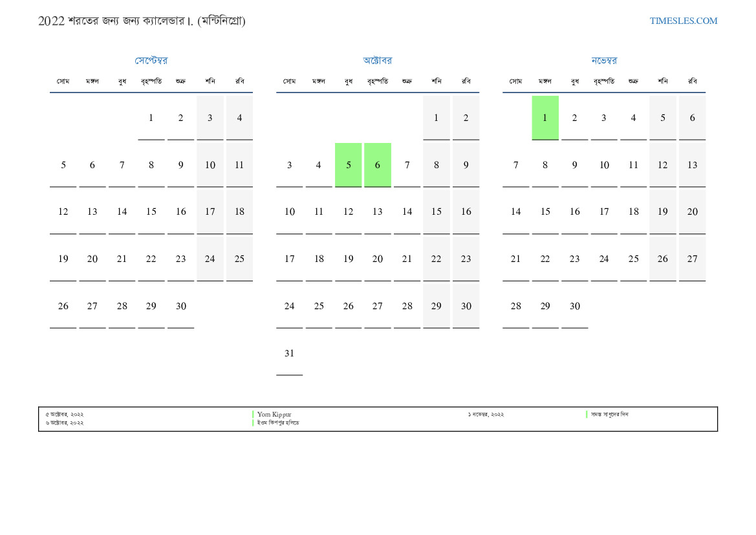Viewport: 756px width, 535px height.
Task: Open the TIMESLES.COM link
Action: tap(683, 21)
